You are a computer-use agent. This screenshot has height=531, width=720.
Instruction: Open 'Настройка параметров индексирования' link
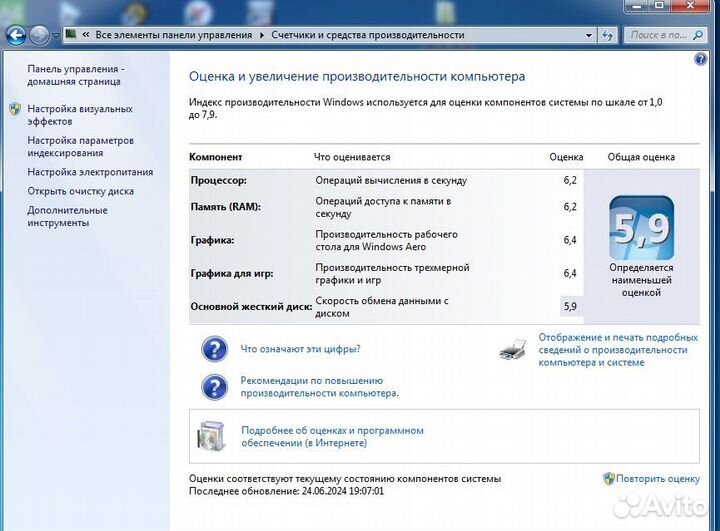point(80,147)
